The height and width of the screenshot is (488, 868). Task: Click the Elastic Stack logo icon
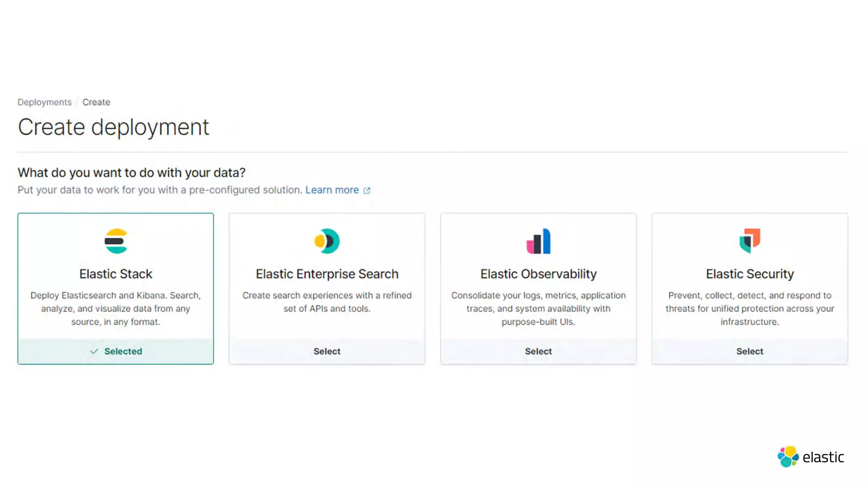pyautogui.click(x=116, y=241)
